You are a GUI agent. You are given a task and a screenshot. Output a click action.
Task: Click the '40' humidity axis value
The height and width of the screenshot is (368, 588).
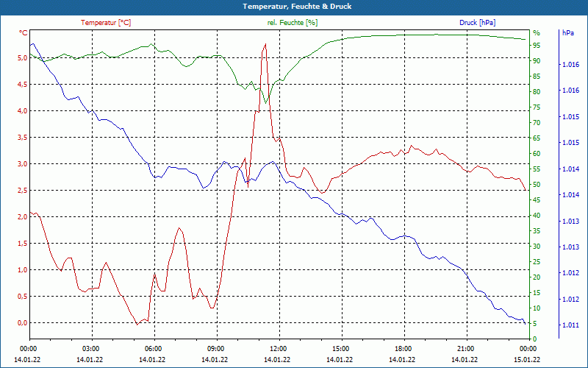point(537,216)
